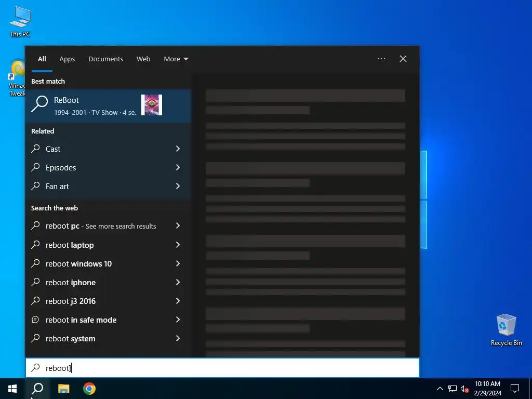The width and height of the screenshot is (532, 399).
Task: Open the Action Center notification icon
Action: click(x=515, y=389)
